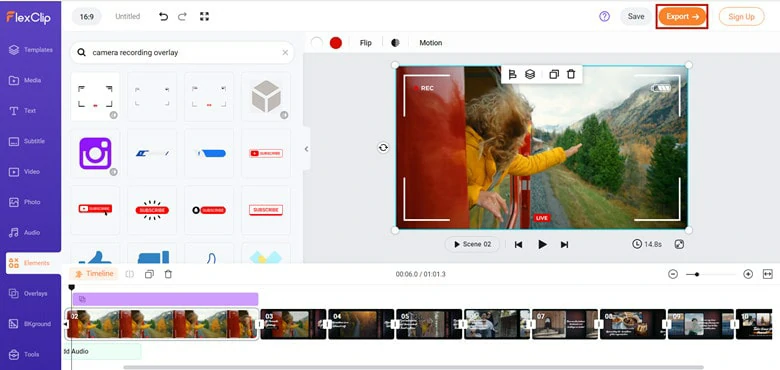
Task: Select the Elements sidebar tab
Action: (33, 263)
